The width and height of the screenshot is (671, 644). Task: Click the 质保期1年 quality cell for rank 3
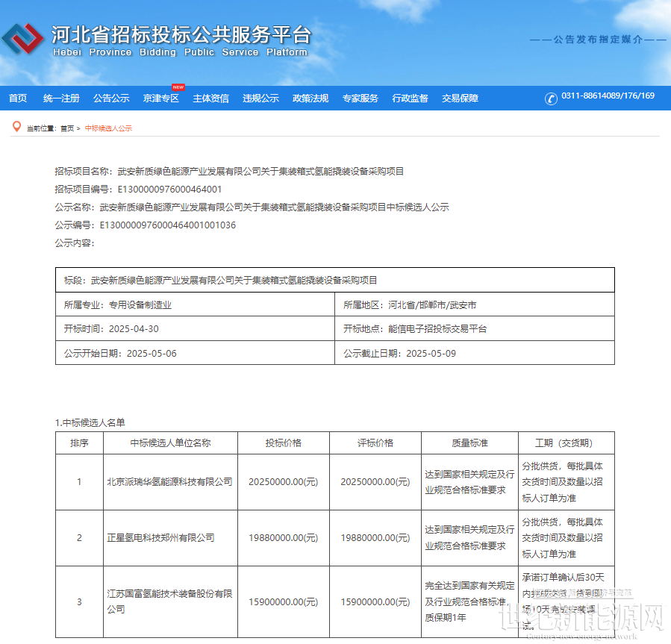470,601
